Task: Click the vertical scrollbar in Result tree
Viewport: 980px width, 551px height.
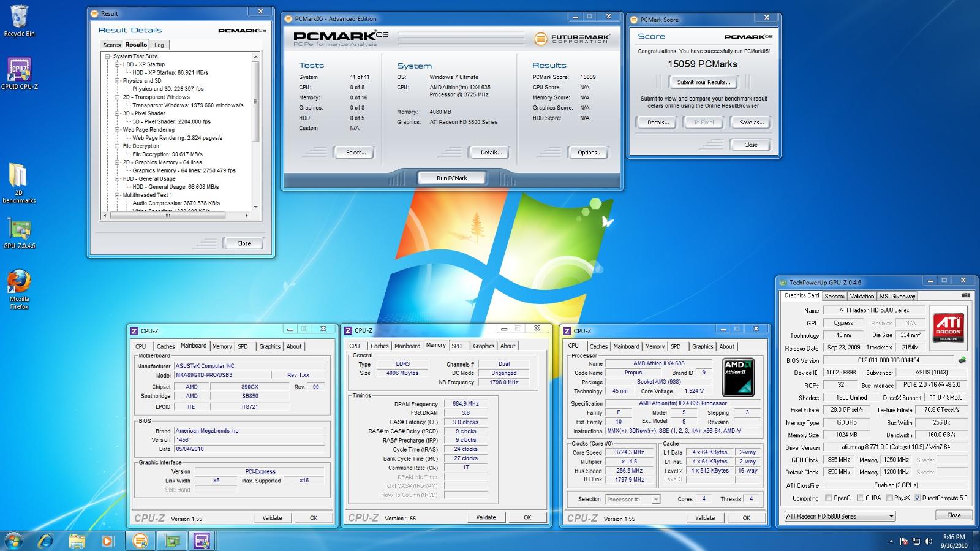Action: (256, 132)
